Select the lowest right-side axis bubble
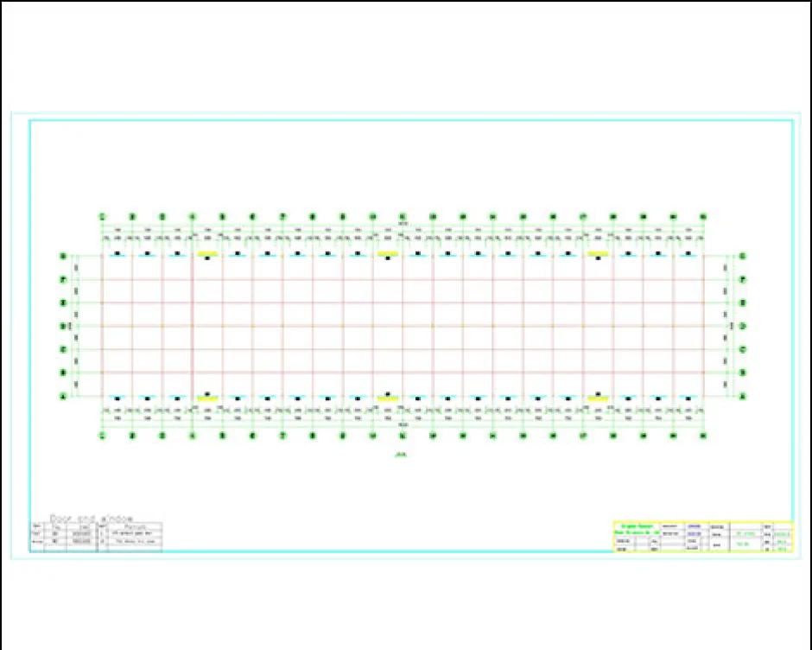Image resolution: width=812 pixels, height=650 pixels. click(743, 396)
